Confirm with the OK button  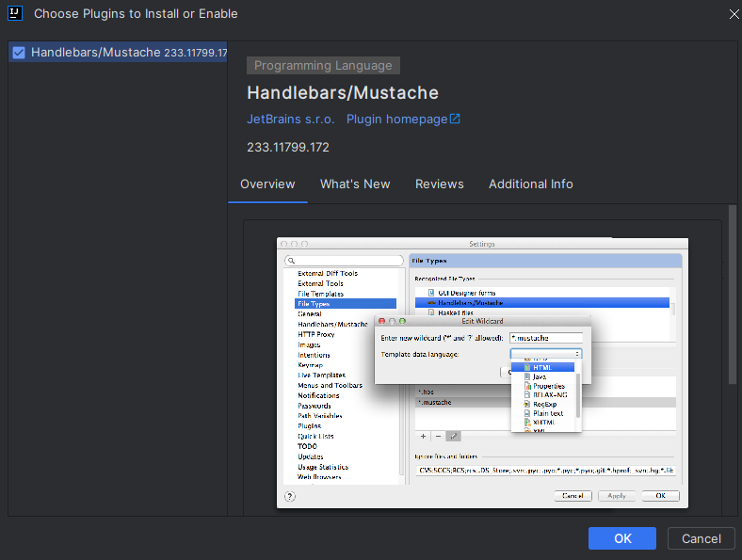coord(622,538)
